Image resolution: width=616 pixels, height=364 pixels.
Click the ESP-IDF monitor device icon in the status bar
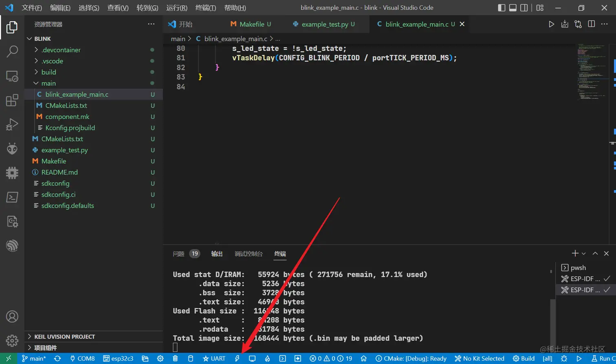point(252,359)
